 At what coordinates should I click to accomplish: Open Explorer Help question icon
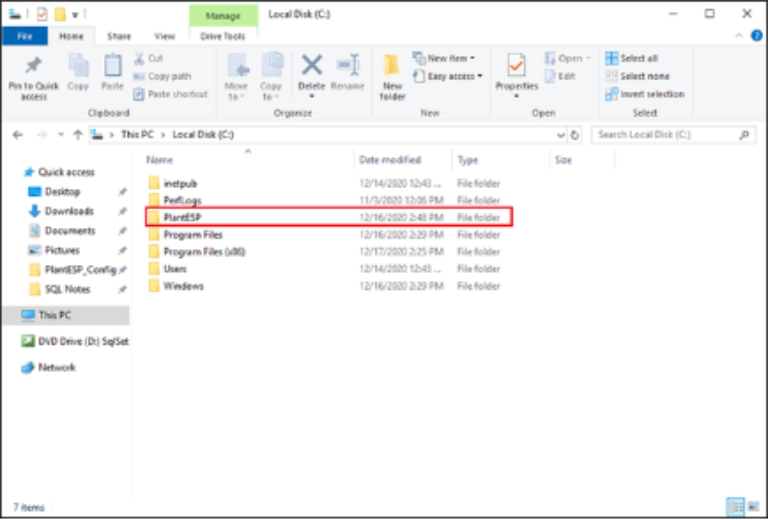pyautogui.click(x=757, y=36)
